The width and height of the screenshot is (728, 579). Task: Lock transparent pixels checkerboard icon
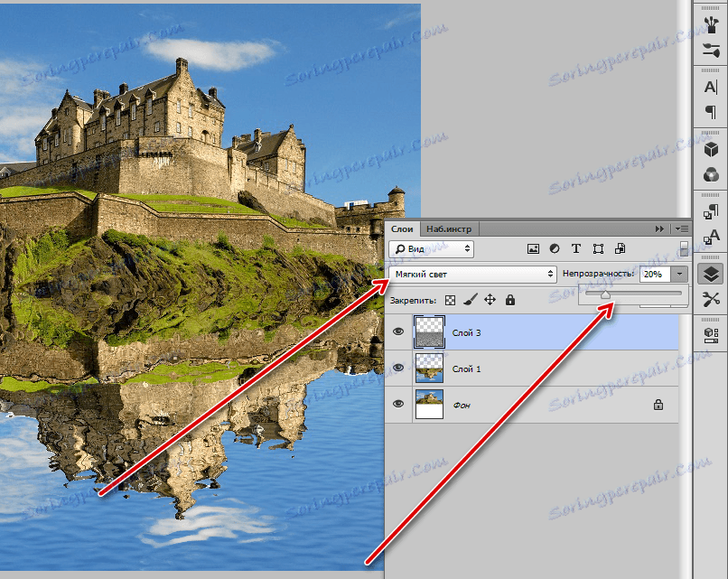pos(450,301)
